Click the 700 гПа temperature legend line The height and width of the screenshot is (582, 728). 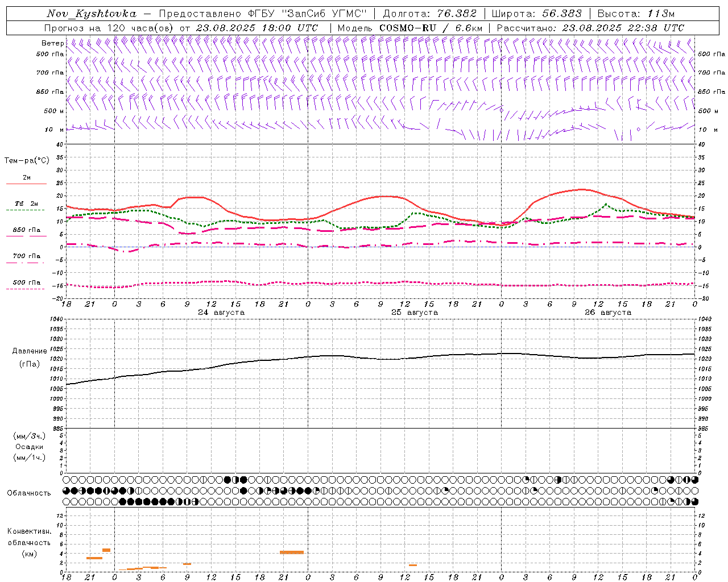pos(26,263)
